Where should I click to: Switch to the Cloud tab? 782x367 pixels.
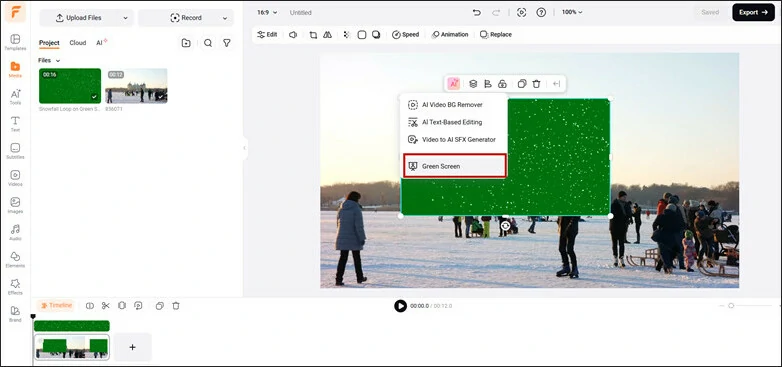pos(78,43)
